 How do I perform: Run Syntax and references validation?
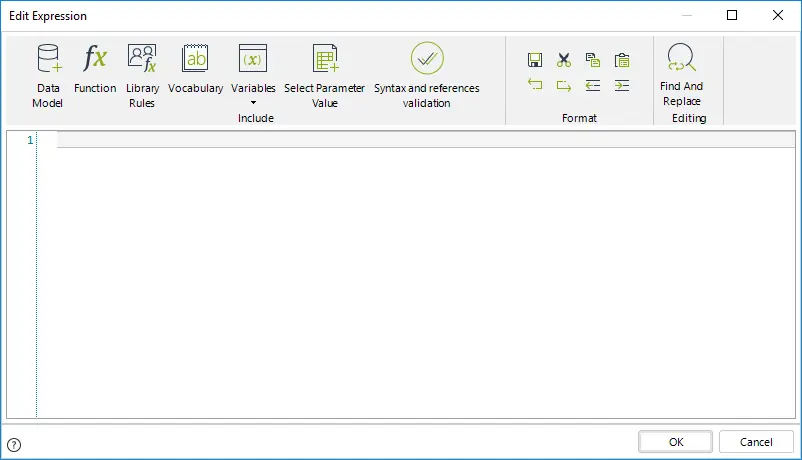[x=427, y=76]
